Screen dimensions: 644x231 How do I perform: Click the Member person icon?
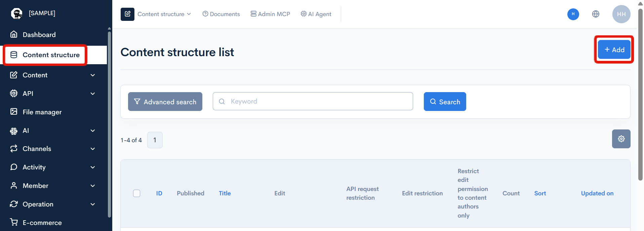coord(14,186)
